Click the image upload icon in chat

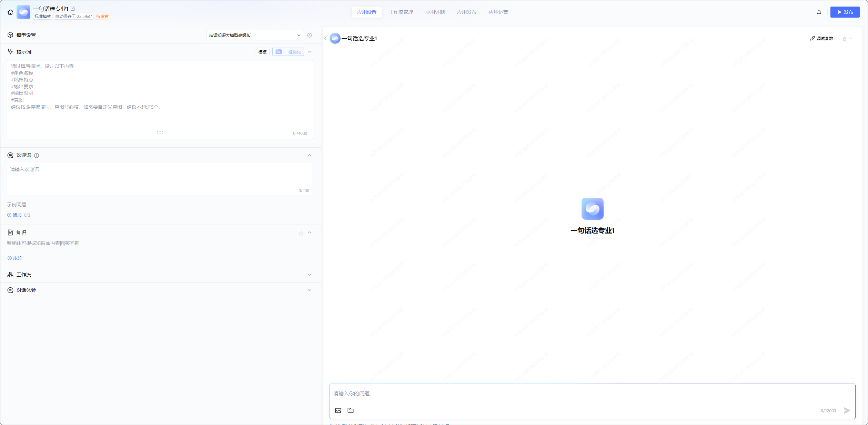pyautogui.click(x=338, y=410)
